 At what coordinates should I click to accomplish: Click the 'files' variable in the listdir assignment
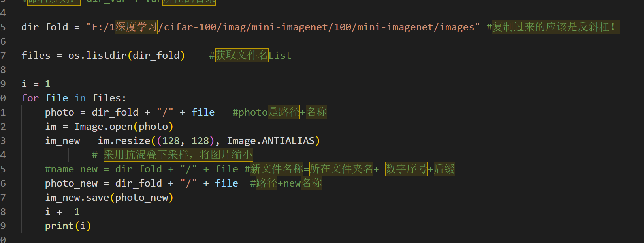coord(36,56)
